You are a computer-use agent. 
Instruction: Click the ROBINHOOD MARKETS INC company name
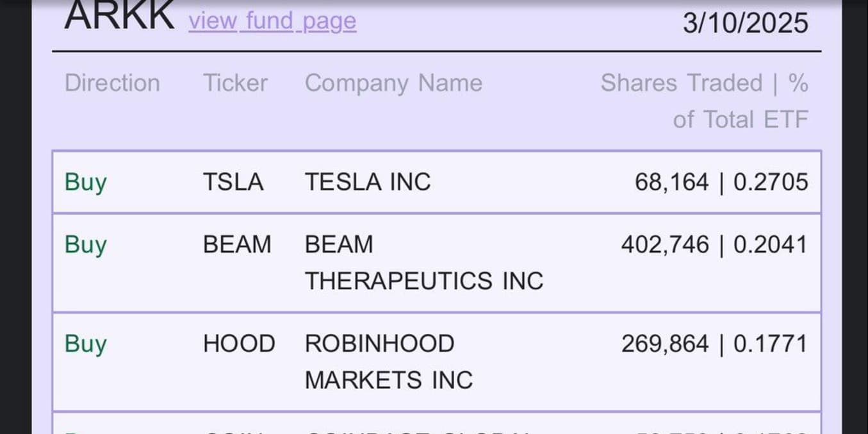[389, 362]
